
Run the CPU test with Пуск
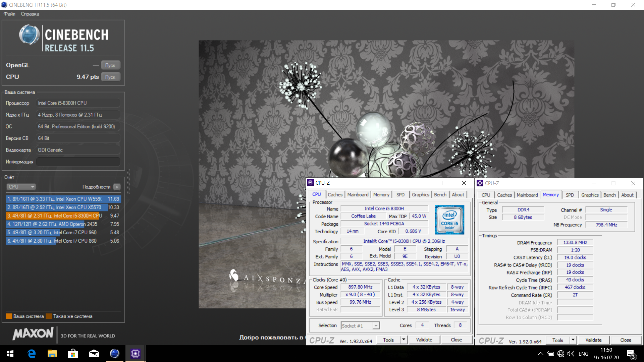pos(110,77)
